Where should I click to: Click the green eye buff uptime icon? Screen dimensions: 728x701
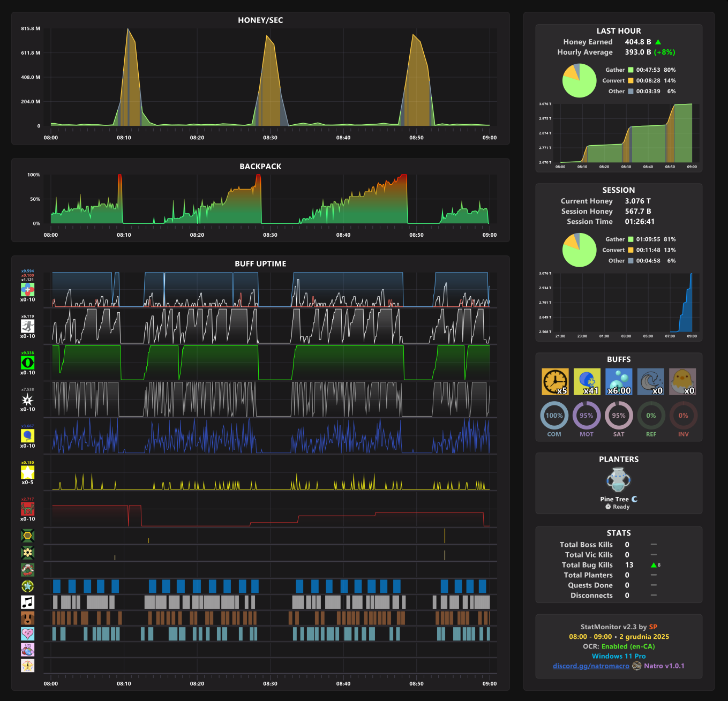(27, 363)
